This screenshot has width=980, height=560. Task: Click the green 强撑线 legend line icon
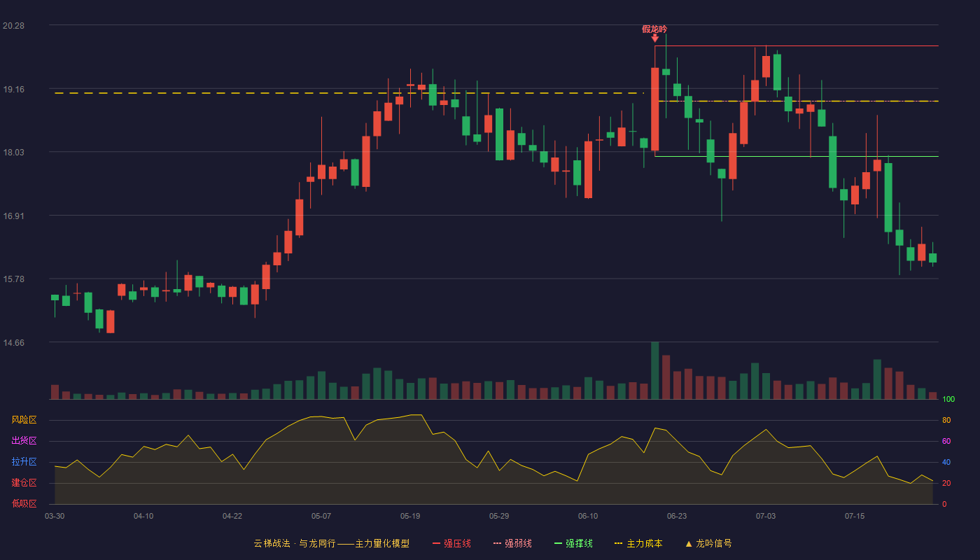click(x=558, y=544)
